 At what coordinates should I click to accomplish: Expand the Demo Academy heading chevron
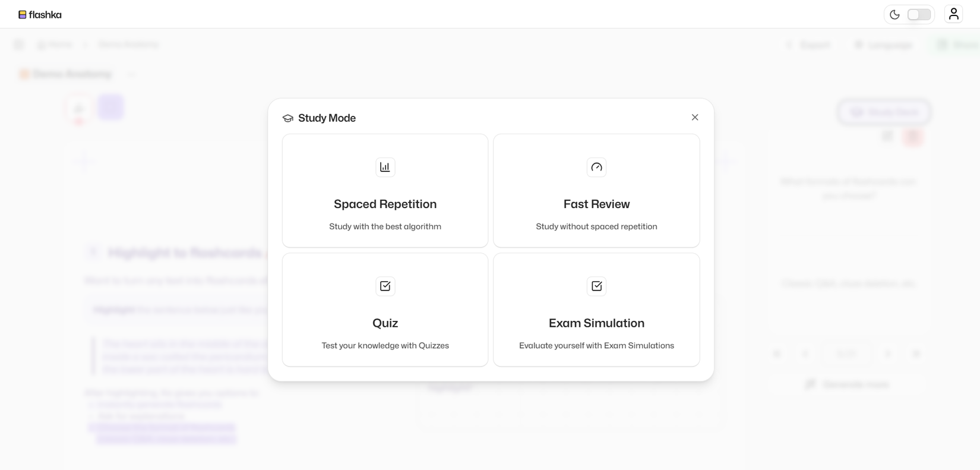click(131, 74)
